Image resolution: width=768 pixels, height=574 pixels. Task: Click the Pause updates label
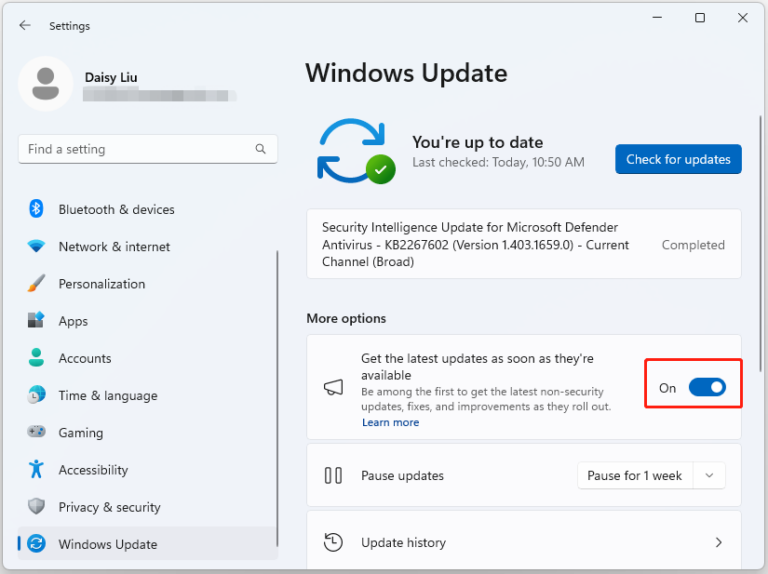tap(402, 476)
